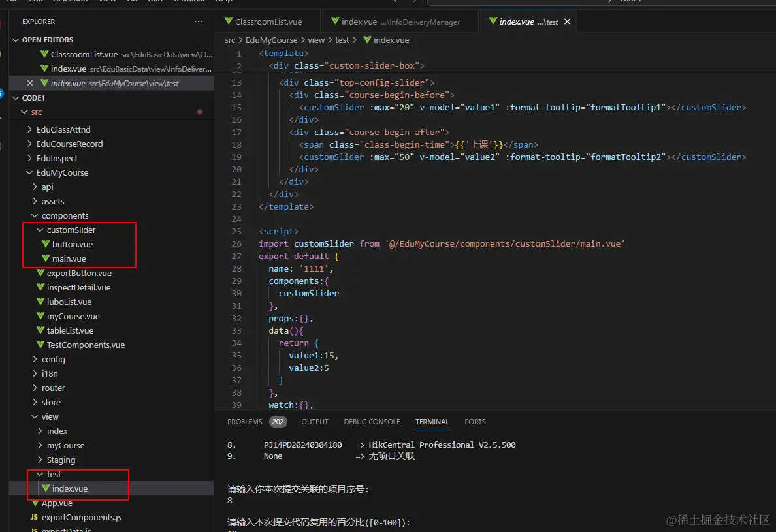Close the index.vue test editor tab
Viewport: 776px width, 532px height.
[567, 22]
